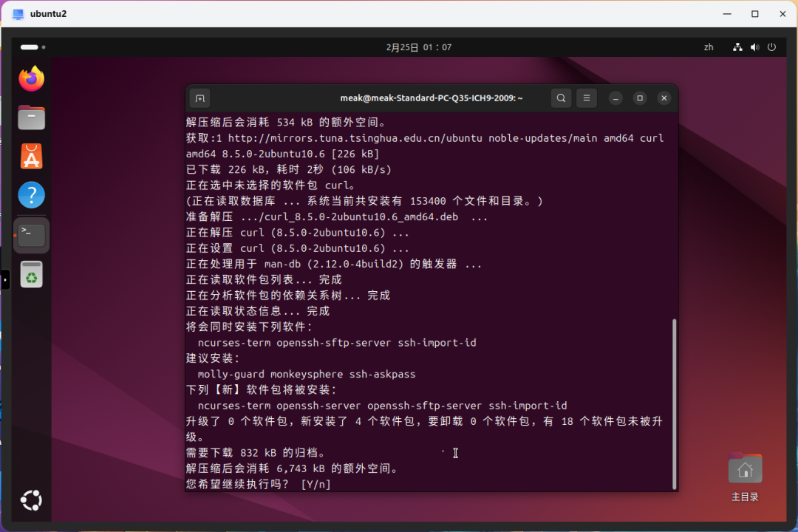Open the Help dock icon
The image size is (798, 532).
click(32, 196)
